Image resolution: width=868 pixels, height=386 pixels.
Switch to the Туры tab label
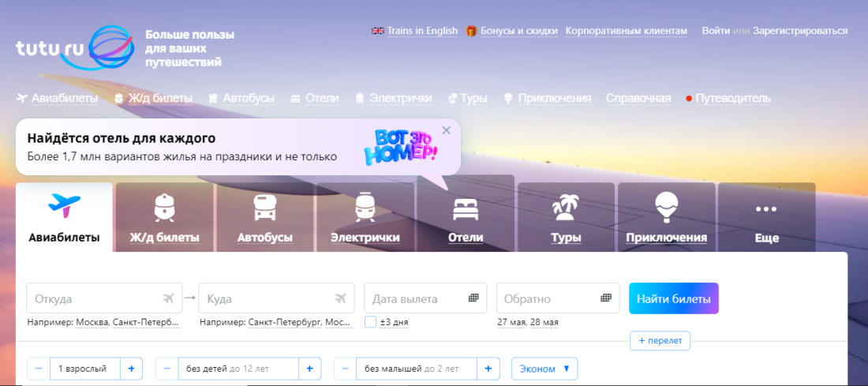click(566, 238)
